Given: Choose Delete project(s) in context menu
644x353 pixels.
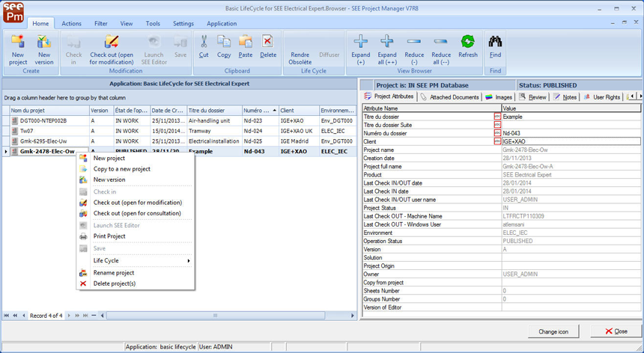Looking at the screenshot, I should (114, 283).
